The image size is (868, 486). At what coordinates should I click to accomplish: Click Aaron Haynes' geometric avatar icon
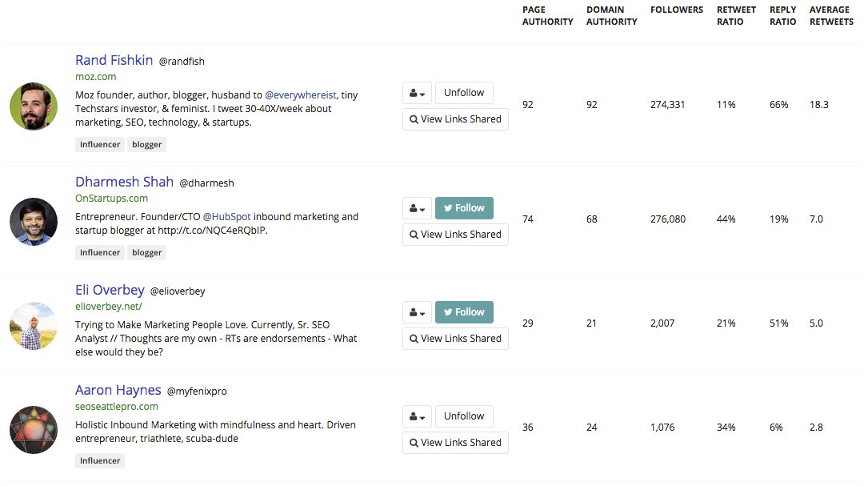pos(34,430)
